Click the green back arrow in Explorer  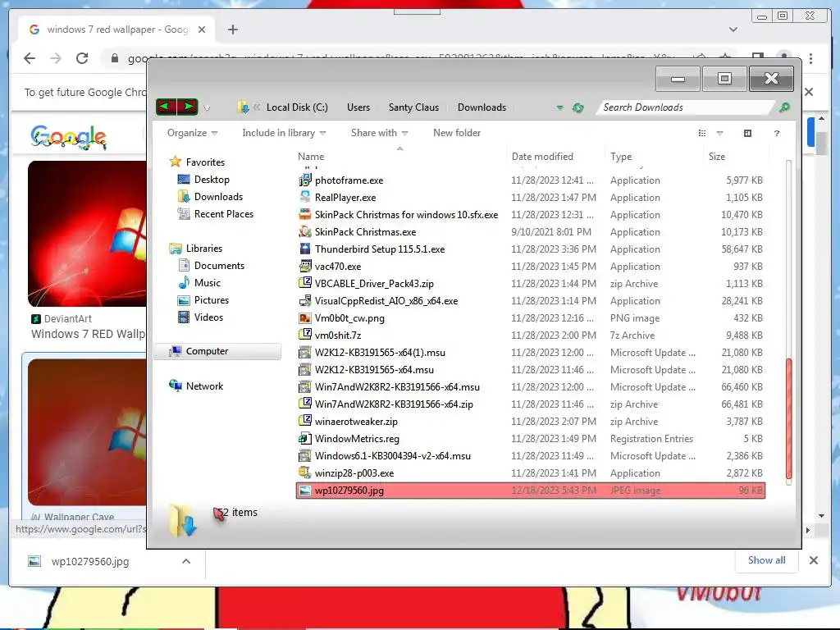pos(166,107)
